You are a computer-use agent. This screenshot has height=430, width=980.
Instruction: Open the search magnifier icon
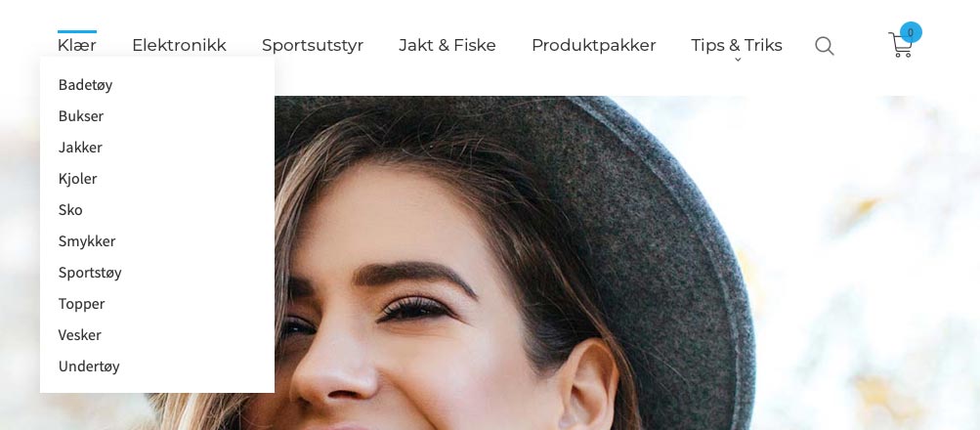click(825, 46)
